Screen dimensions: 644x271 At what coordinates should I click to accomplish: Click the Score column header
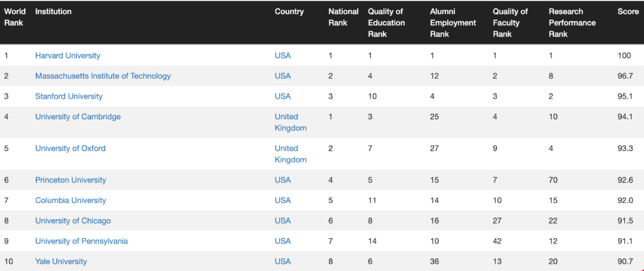click(628, 11)
